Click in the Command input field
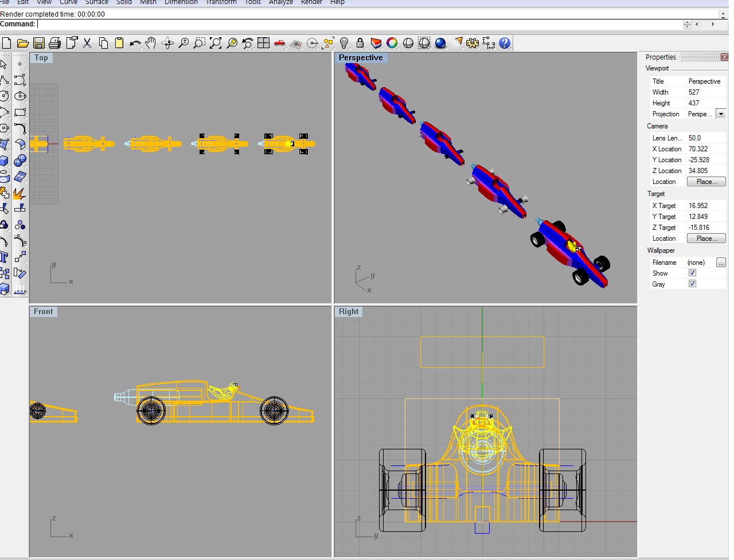The height and width of the screenshot is (560, 734). pyautogui.click(x=344, y=24)
